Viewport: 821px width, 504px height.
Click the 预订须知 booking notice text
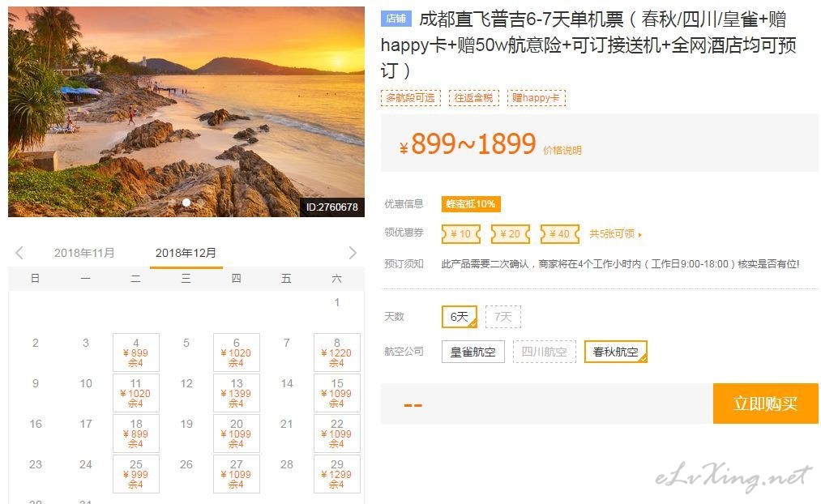pos(404,264)
